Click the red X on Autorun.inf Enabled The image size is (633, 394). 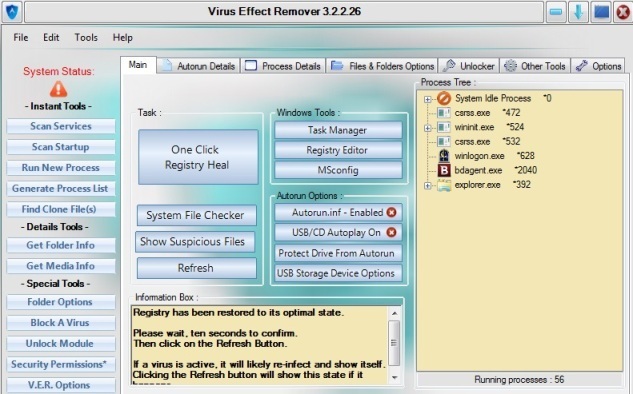pyautogui.click(x=391, y=212)
